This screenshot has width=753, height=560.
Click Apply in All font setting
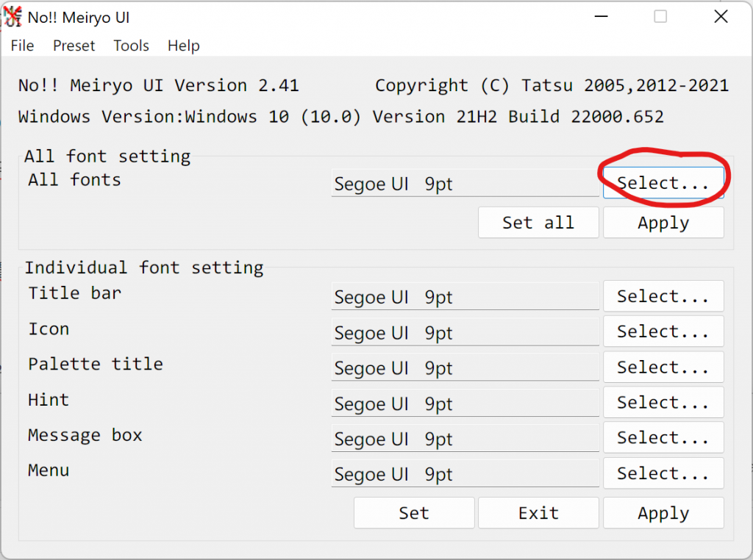663,223
